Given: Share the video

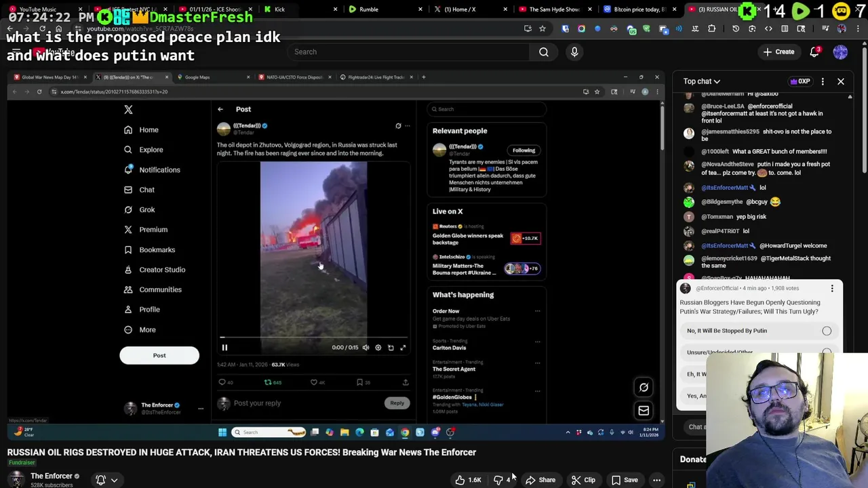Looking at the screenshot, I should click(540, 480).
